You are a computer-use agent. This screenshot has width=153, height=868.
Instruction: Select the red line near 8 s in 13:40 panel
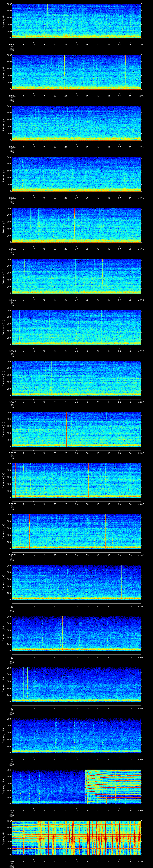tap(30, 531)
